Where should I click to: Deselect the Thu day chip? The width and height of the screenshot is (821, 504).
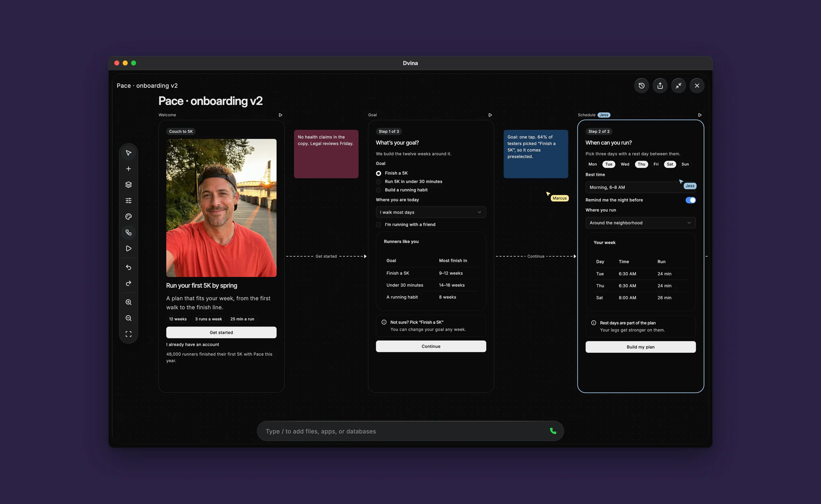pos(641,164)
